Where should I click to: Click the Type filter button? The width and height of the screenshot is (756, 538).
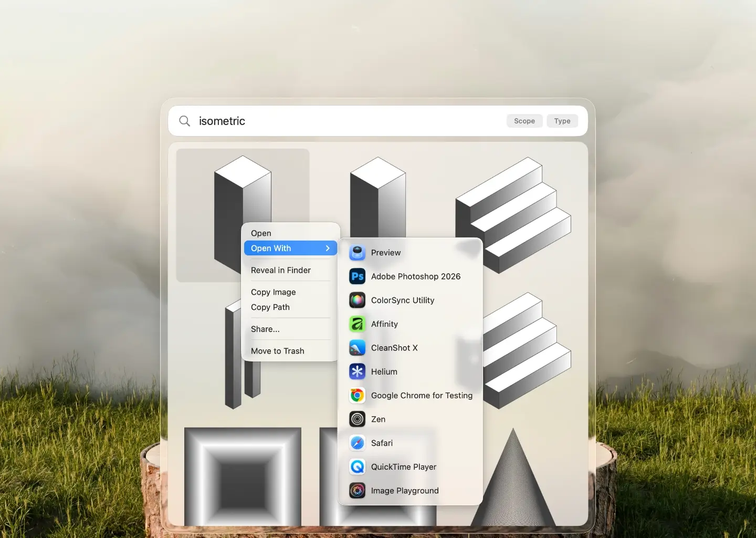(562, 121)
